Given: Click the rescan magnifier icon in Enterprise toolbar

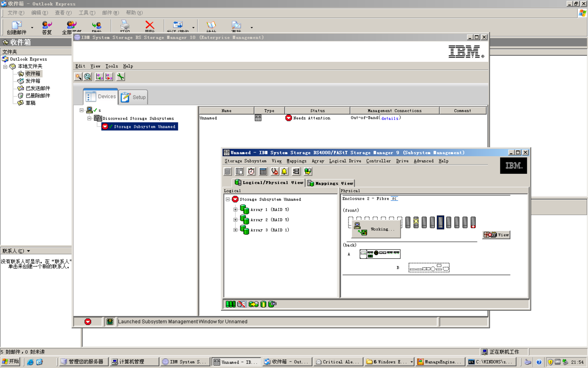Looking at the screenshot, I should click(88, 77).
